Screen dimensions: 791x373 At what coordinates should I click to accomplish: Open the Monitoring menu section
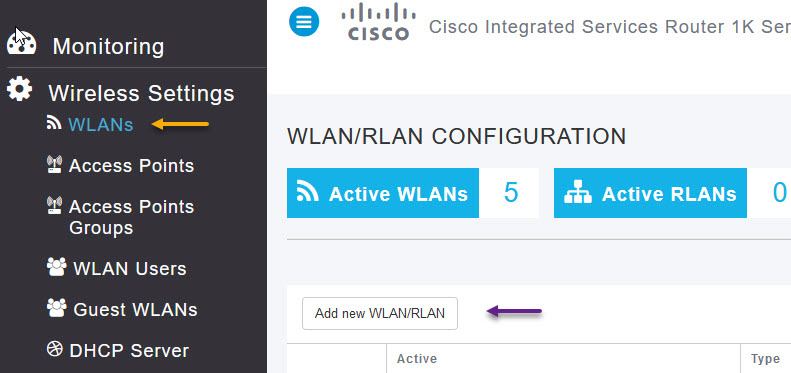click(108, 46)
